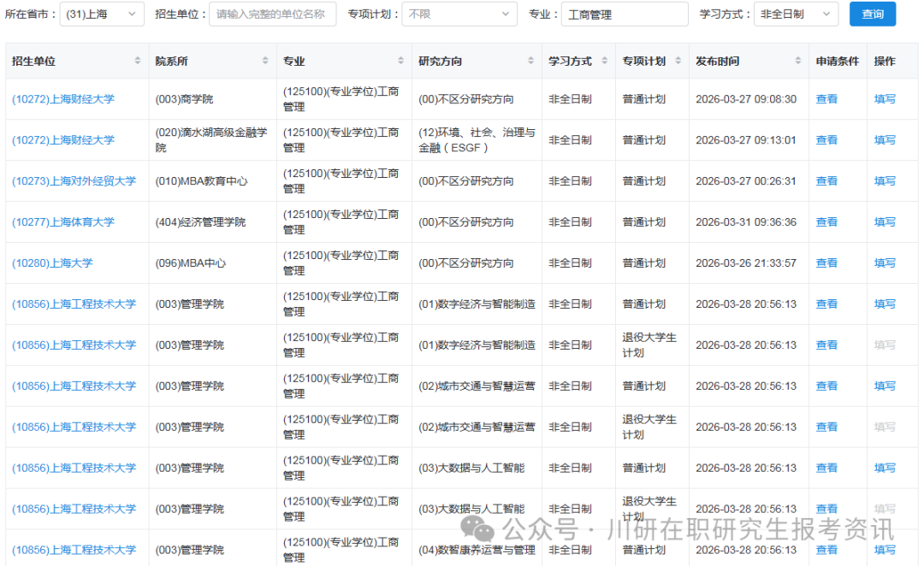The width and height of the screenshot is (924, 566).
Task: Open the 专项计划 dropdown showing 不限
Action: point(459,14)
